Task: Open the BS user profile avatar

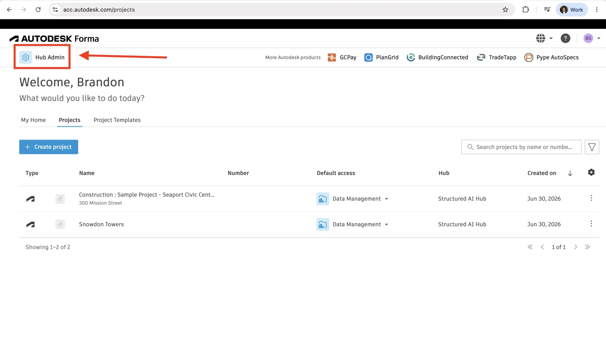Action: 588,38
